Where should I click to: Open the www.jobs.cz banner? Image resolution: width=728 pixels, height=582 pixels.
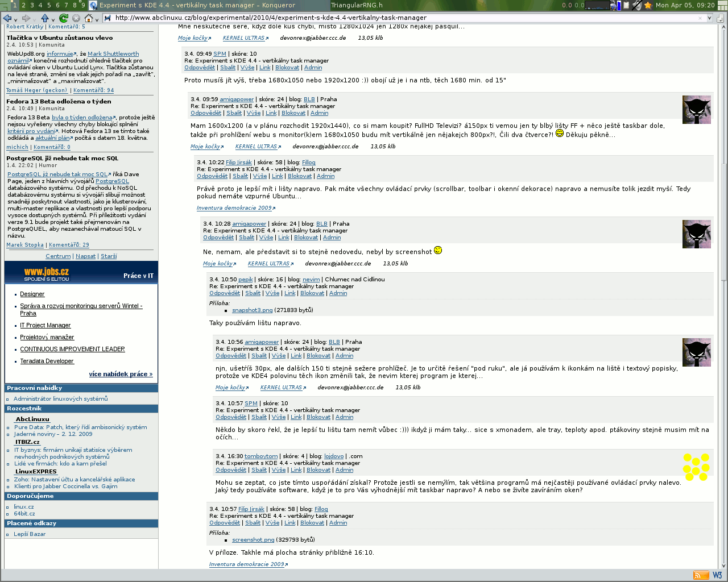81,273
